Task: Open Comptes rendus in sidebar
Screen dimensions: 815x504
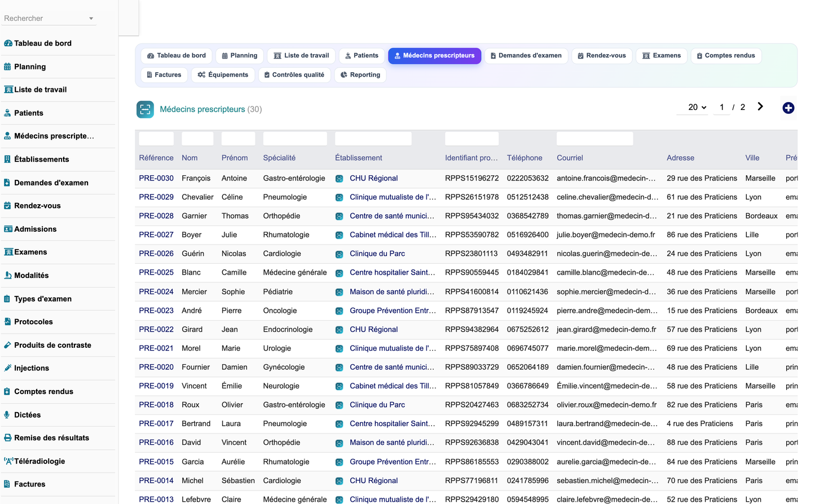Action: [x=43, y=392]
